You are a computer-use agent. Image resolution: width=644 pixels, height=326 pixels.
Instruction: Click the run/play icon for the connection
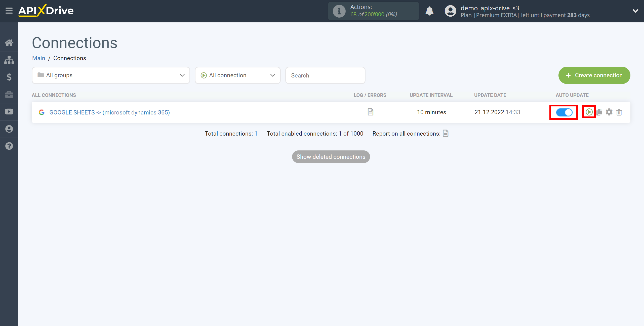[589, 112]
